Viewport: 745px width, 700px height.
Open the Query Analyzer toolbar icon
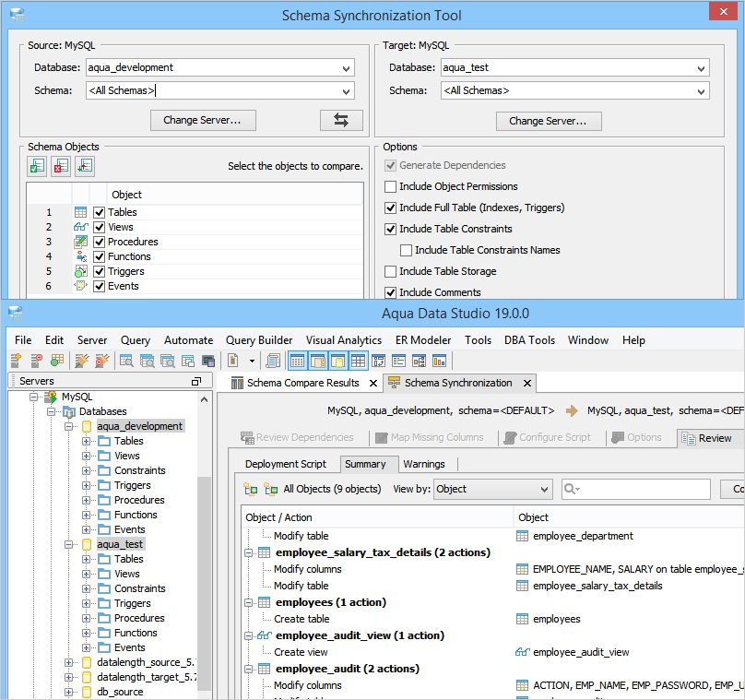click(x=126, y=361)
